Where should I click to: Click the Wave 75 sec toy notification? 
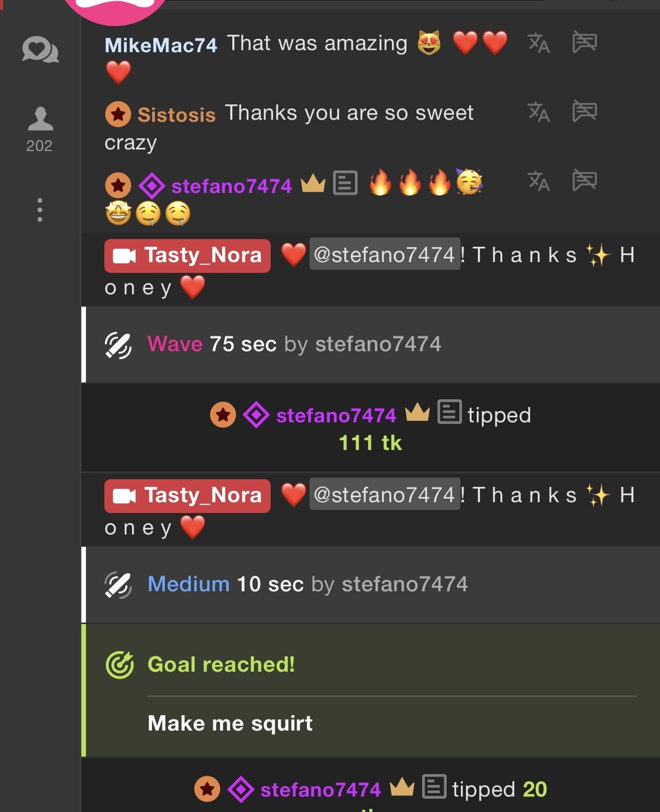pyautogui.click(x=294, y=344)
